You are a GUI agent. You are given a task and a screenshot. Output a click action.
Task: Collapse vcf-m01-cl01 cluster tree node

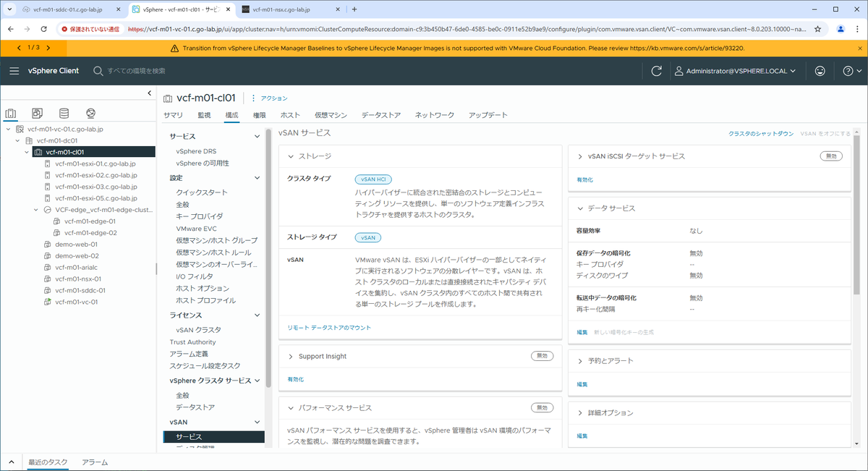pos(27,152)
